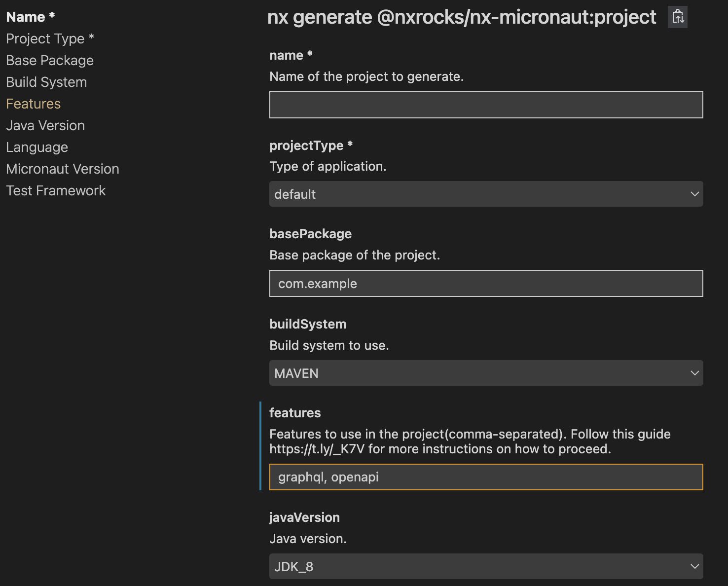This screenshot has height=586, width=728.
Task: Click the bold 'projectType *' field label
Action: [311, 146]
